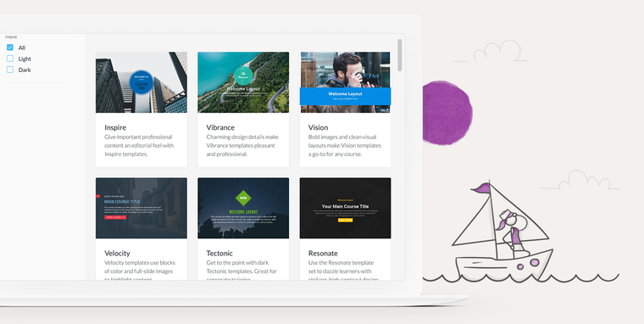Screen dimensions: 644x324
Task: Click the THEME filter heading
Action: click(11, 37)
